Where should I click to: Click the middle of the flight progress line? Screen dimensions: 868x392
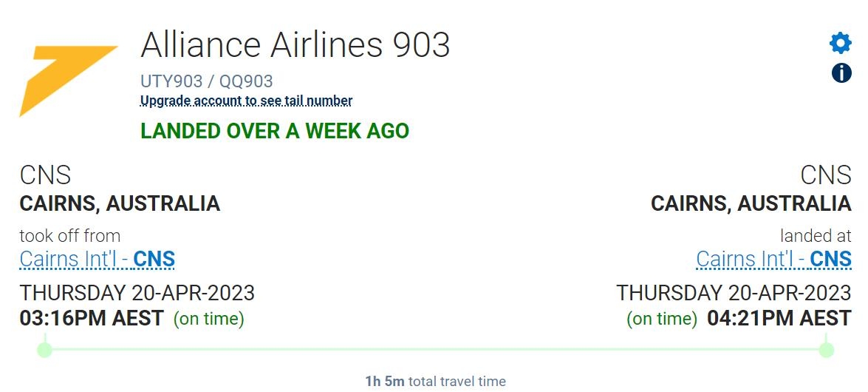[x=435, y=349]
